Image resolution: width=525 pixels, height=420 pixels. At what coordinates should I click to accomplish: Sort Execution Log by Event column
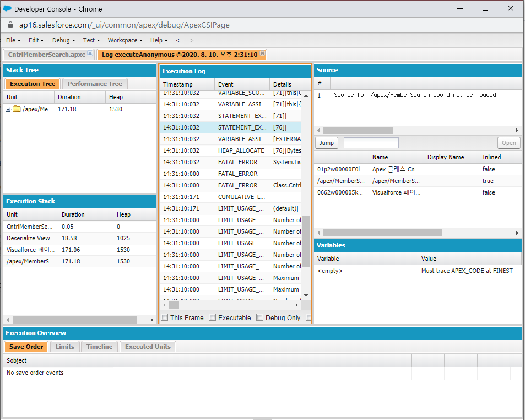[242, 84]
